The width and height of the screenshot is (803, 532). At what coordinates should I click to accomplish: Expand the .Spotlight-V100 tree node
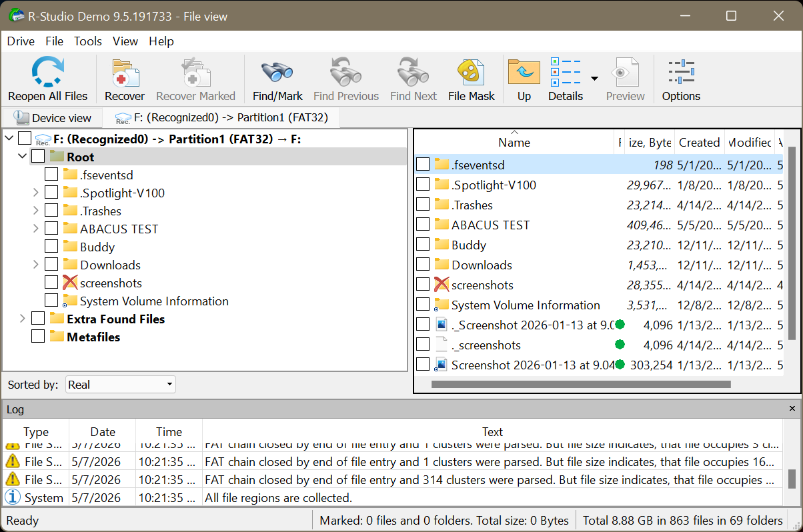[36, 193]
